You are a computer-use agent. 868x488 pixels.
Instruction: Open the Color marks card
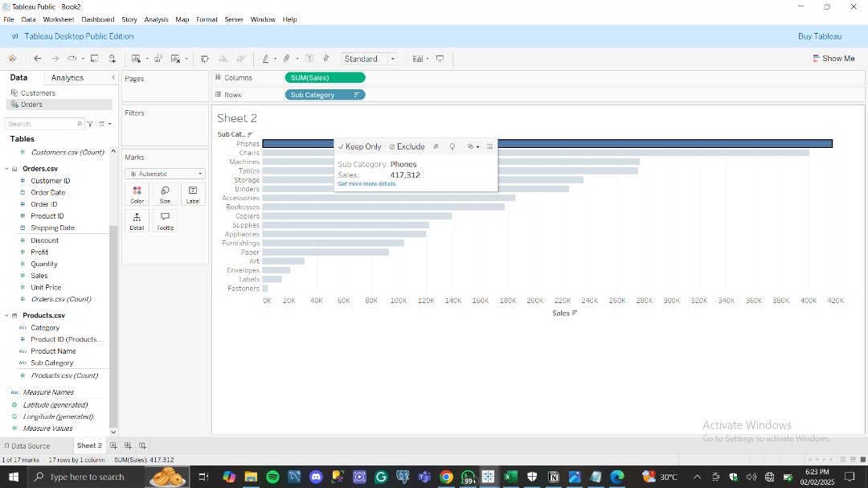tap(137, 195)
